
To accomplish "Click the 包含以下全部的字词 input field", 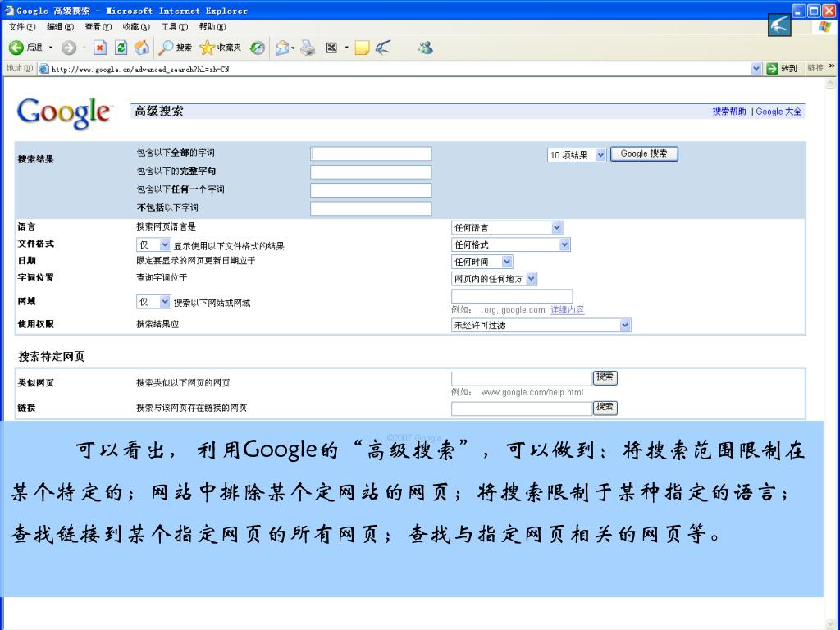I will 371,153.
